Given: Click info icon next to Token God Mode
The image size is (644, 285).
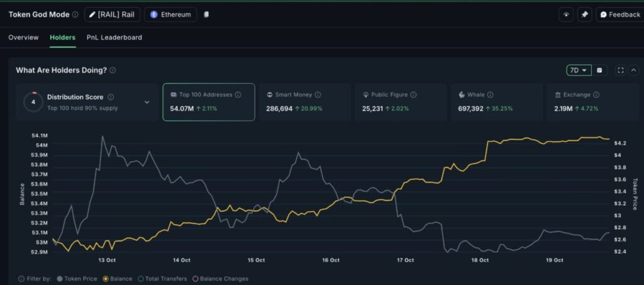Looking at the screenshot, I should coord(75,14).
